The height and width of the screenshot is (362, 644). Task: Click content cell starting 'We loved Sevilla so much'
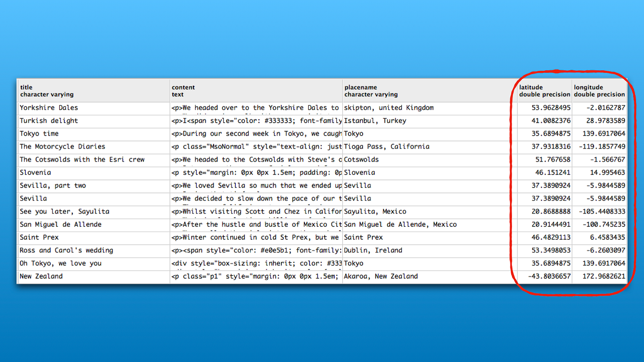click(x=256, y=185)
